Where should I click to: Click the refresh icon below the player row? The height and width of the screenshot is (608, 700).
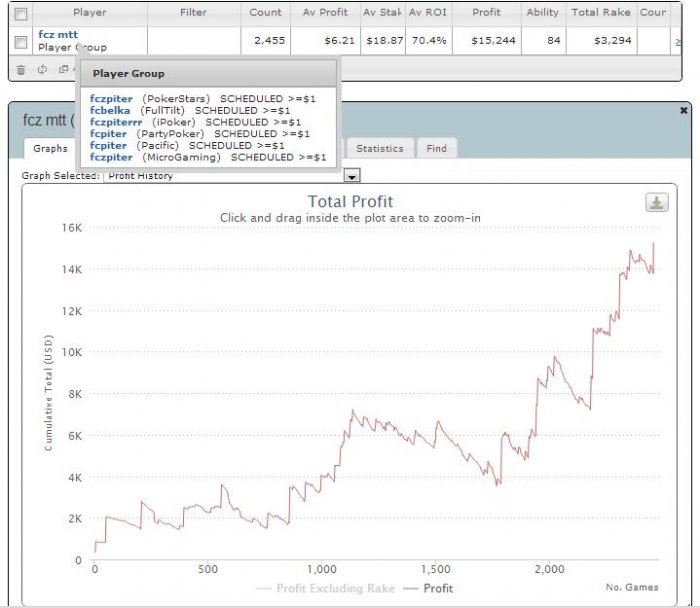[42, 69]
